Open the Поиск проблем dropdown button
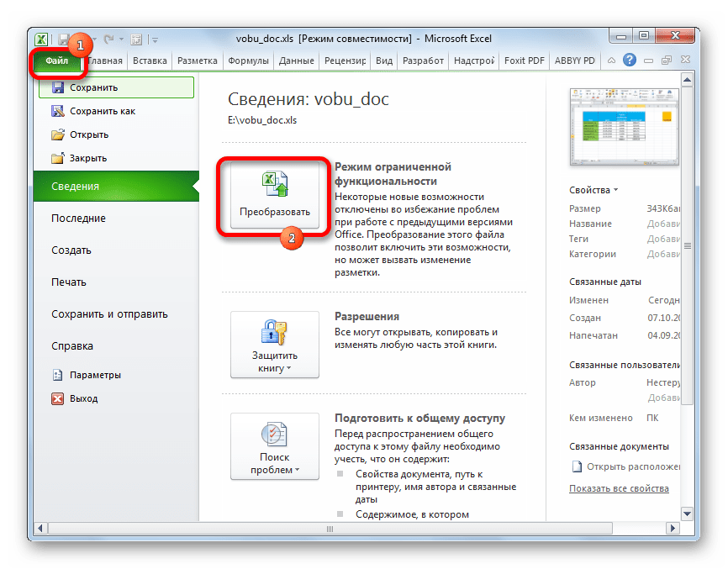Image resolution: width=728 pixels, height=569 pixels. tap(274, 446)
